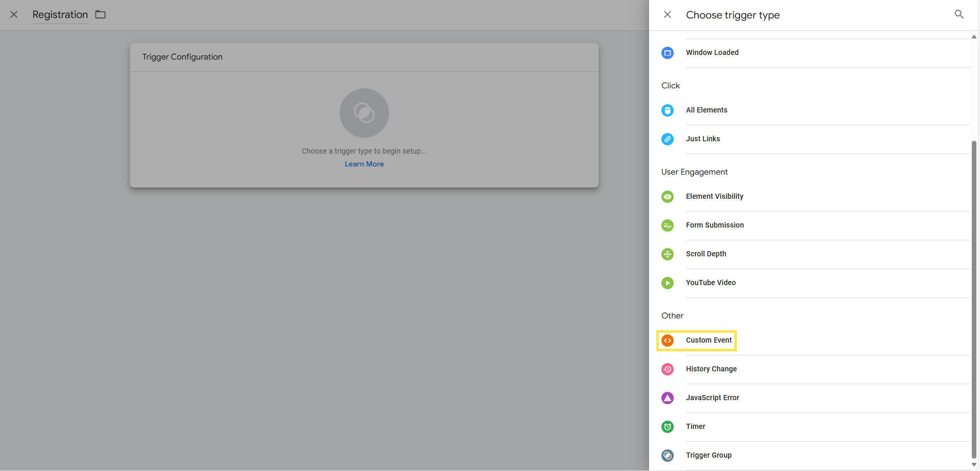
Task: Choose the Trigger Group icon
Action: click(667, 456)
